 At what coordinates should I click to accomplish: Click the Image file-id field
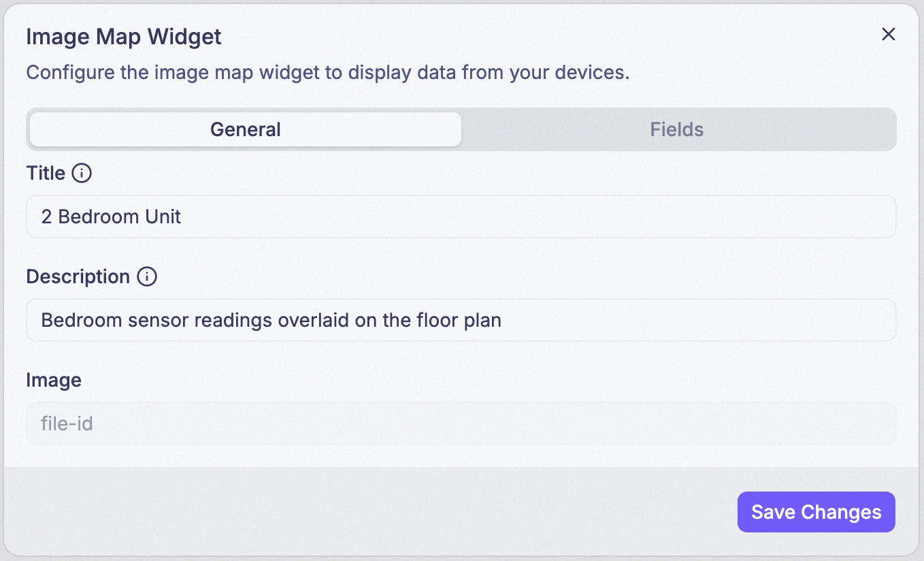click(461, 423)
